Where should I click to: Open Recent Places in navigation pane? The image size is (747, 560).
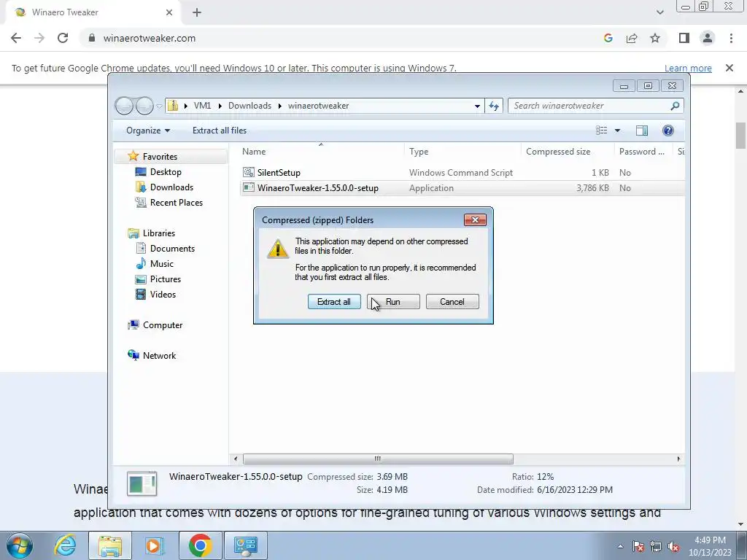pyautogui.click(x=177, y=203)
